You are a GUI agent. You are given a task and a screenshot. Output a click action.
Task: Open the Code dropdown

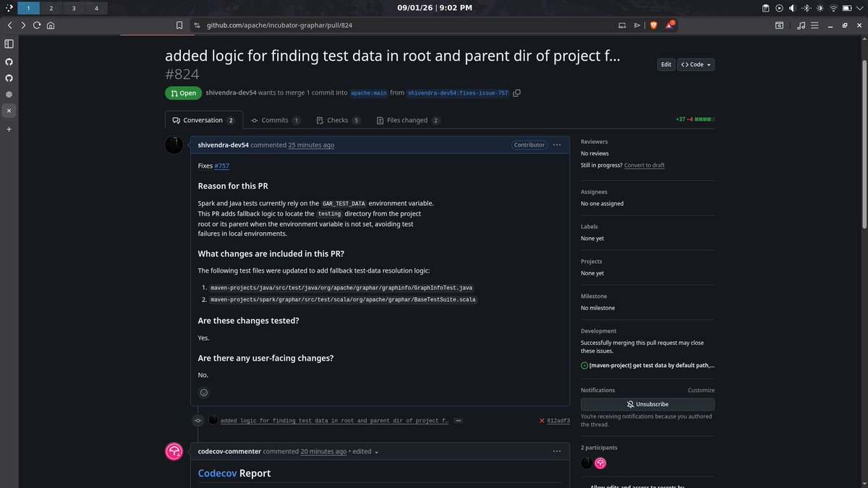(696, 64)
